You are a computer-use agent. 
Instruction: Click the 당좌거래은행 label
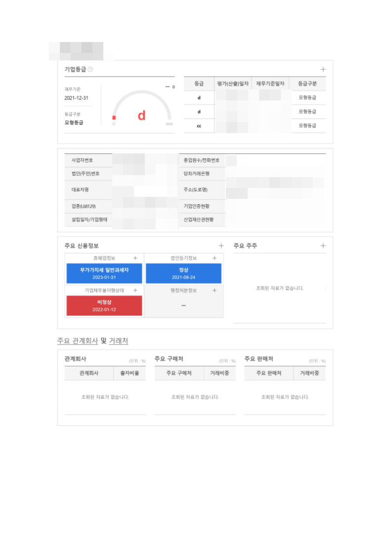pos(196,174)
